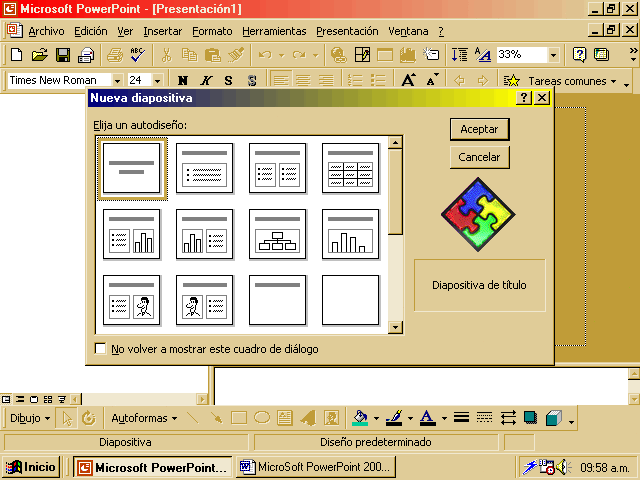Save with the floppy disk icon
The width and height of the screenshot is (640, 480).
63,54
